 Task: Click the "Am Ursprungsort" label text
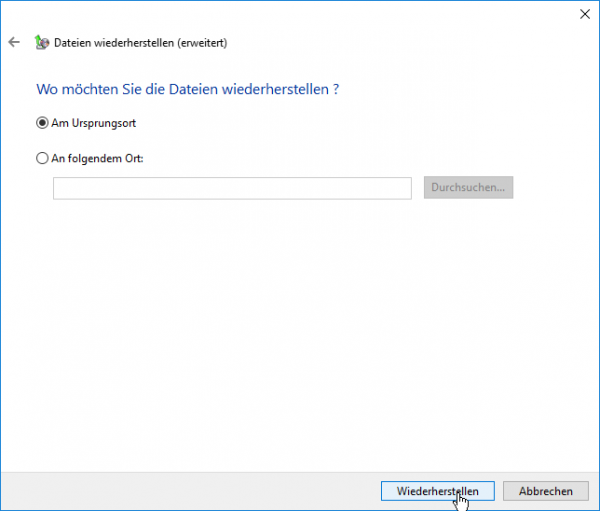pos(94,123)
